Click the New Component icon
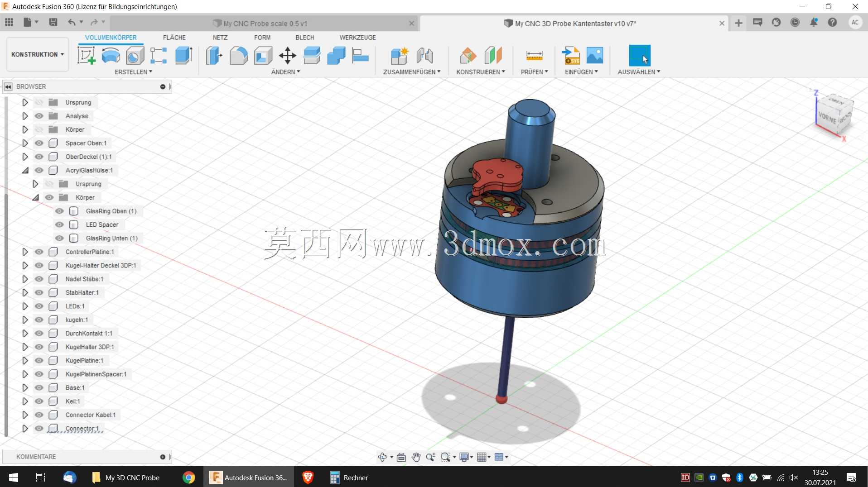Screen dimensions: 868x487 click(400, 56)
